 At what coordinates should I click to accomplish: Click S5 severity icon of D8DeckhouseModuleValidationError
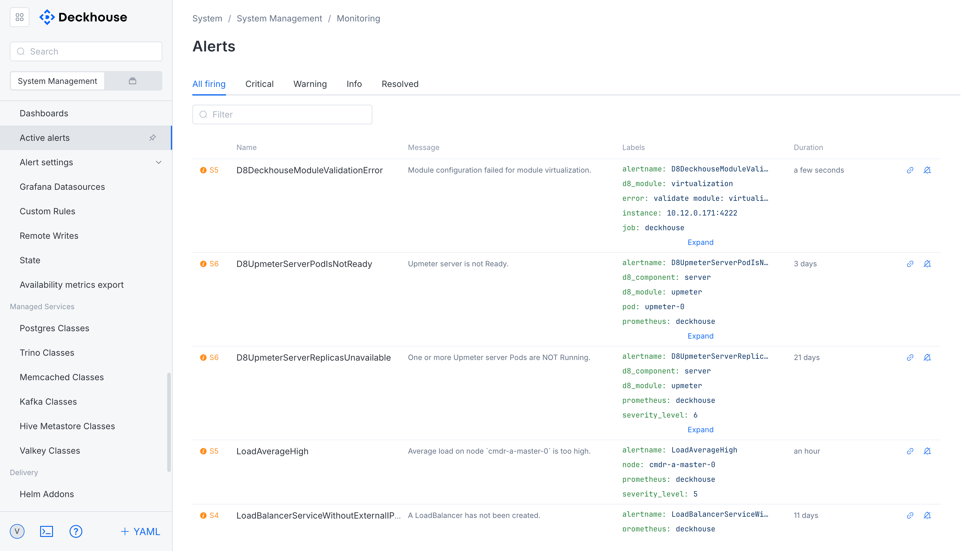click(203, 170)
